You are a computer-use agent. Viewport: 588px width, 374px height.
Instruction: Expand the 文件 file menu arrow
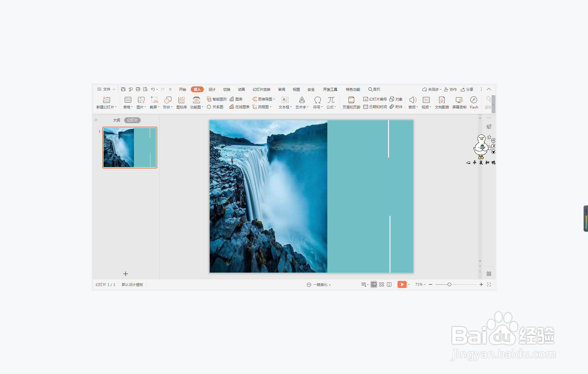[114, 89]
